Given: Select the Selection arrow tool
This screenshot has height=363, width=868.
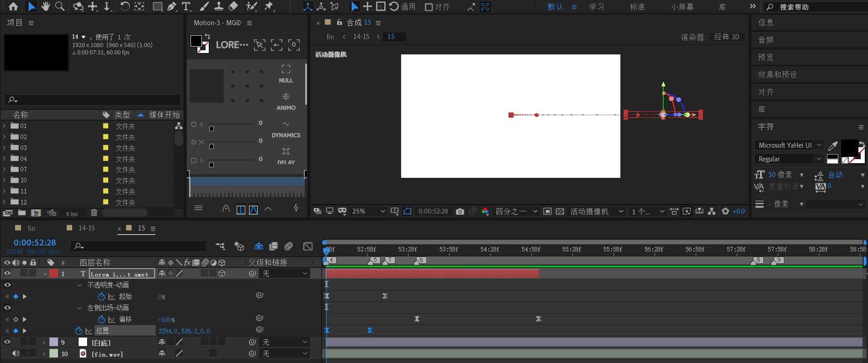Looking at the screenshot, I should (31, 6).
